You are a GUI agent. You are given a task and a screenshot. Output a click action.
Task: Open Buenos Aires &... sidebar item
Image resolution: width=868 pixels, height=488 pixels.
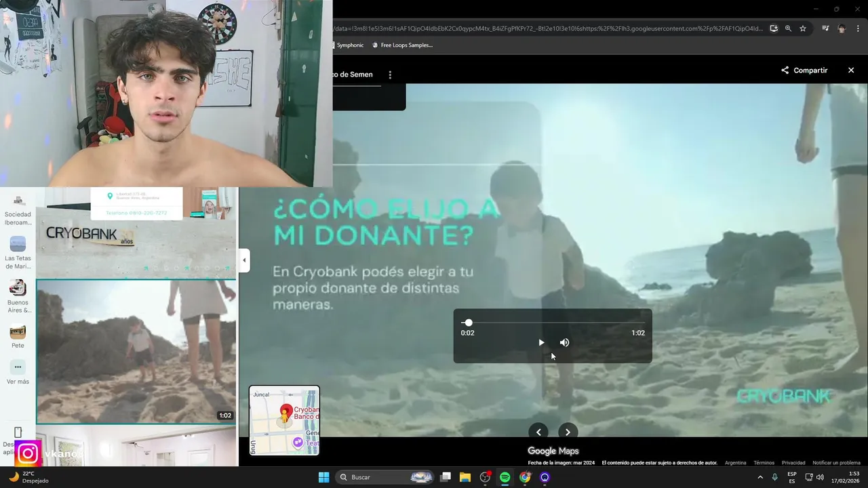point(18,297)
